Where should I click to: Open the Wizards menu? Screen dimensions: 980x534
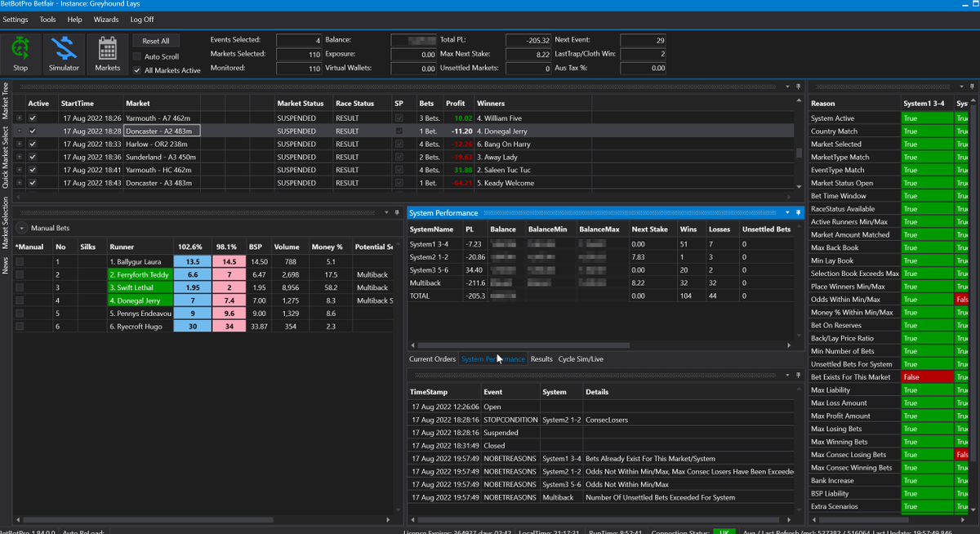(x=106, y=19)
